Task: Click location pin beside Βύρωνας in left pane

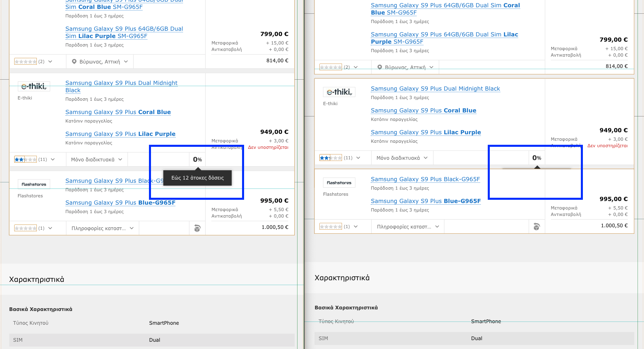Action: click(x=74, y=61)
